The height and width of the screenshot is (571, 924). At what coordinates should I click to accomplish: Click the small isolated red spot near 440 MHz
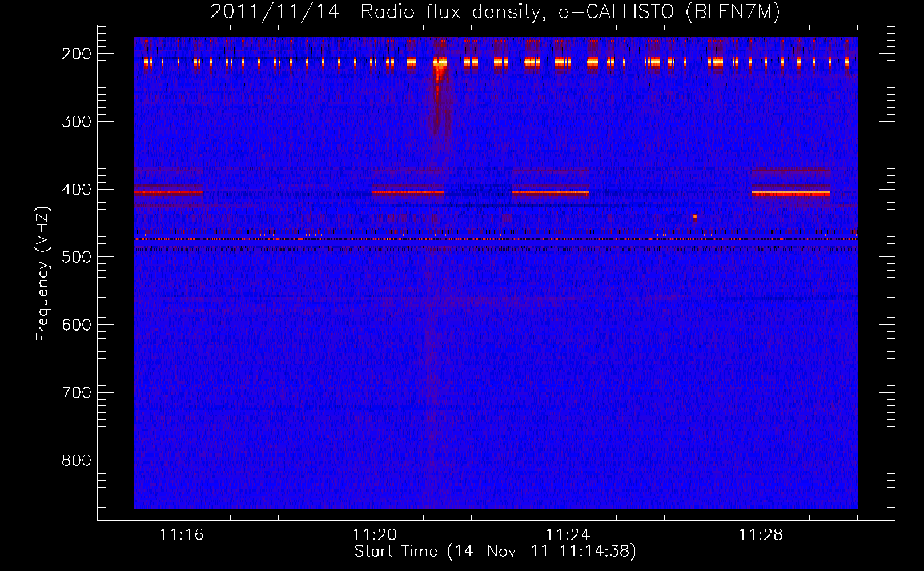[695, 216]
